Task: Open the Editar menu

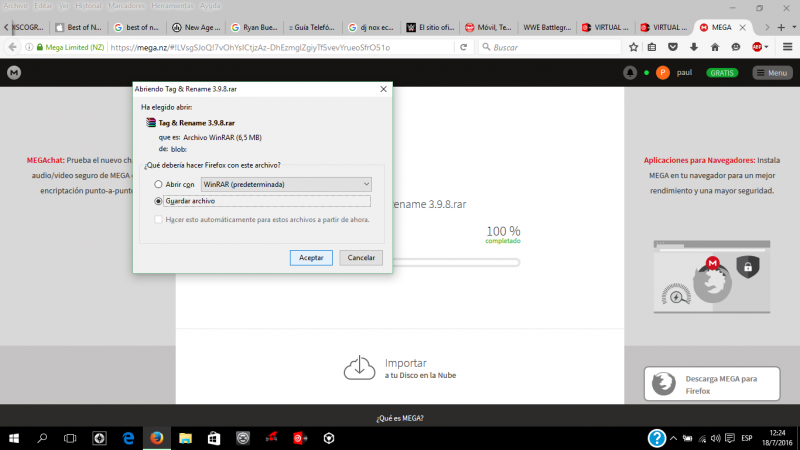Action: pos(43,6)
